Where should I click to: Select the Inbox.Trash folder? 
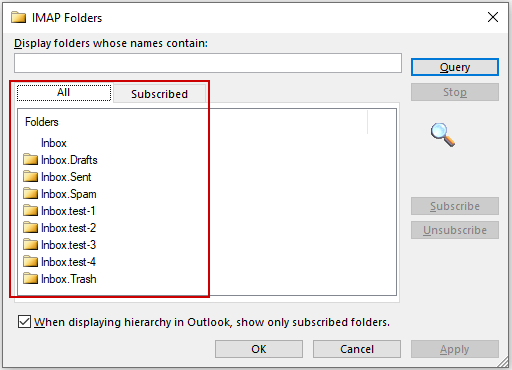click(60, 279)
